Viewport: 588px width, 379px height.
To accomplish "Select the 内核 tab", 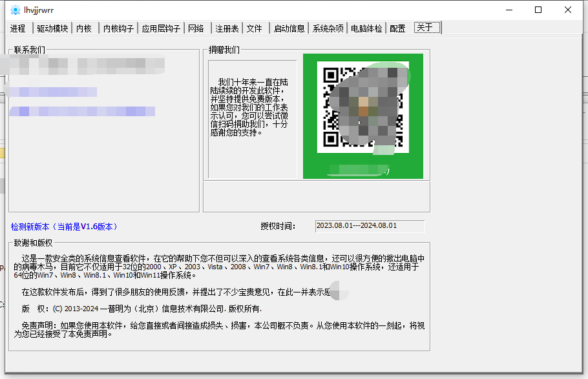I will pos(84,28).
